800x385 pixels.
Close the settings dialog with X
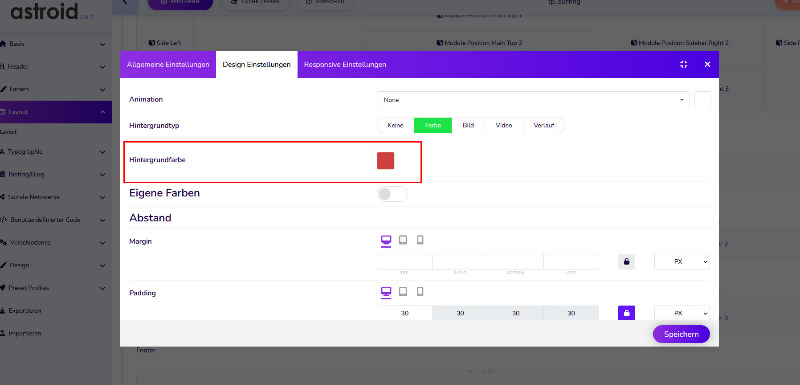pyautogui.click(x=707, y=64)
